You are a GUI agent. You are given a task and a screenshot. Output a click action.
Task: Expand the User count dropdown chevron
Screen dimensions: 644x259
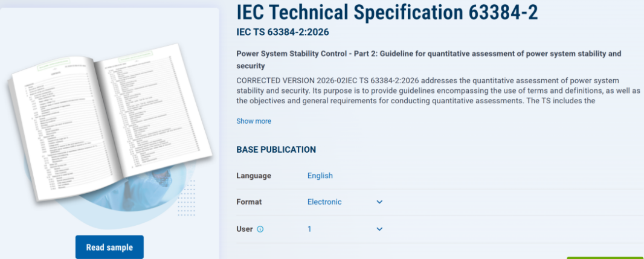tap(379, 229)
